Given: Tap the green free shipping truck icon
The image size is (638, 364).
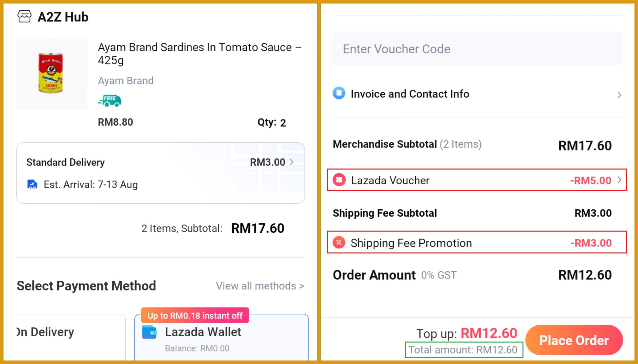Looking at the screenshot, I should click(x=110, y=101).
